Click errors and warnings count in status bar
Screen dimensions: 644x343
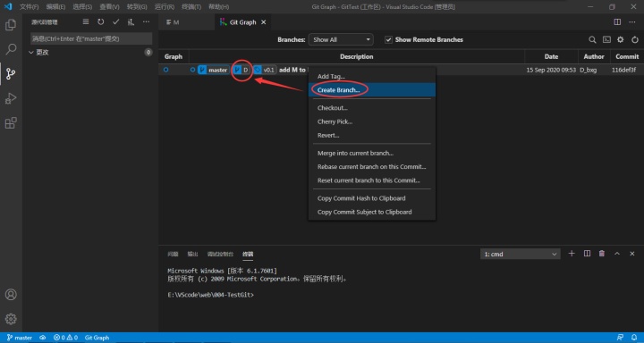[x=65, y=338]
